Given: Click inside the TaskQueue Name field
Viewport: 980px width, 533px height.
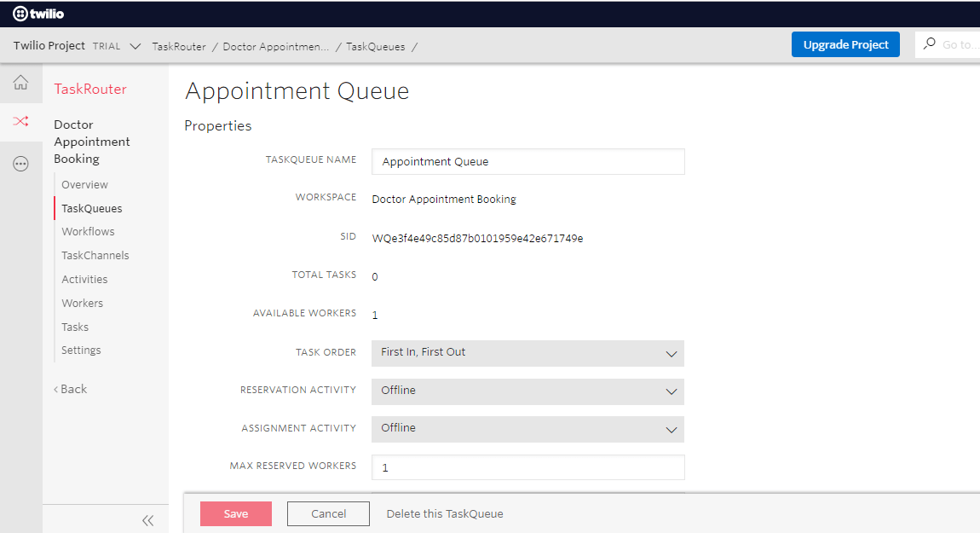Looking at the screenshot, I should coord(527,161).
